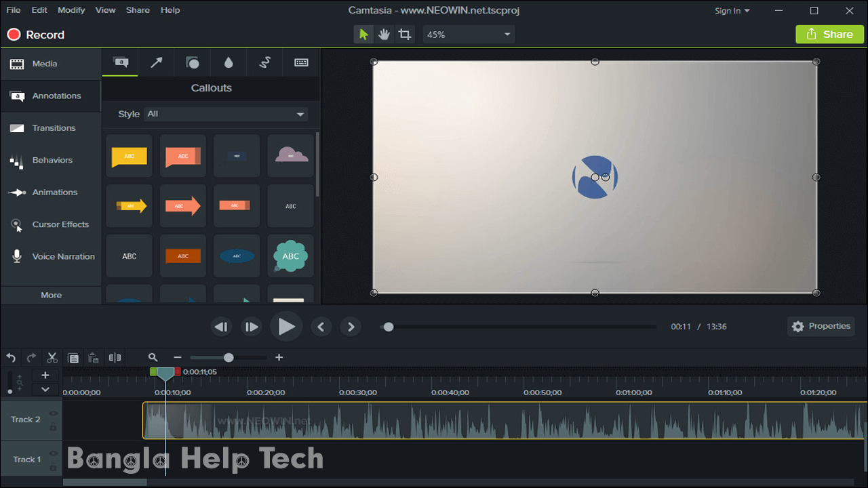Screen dimensions: 868x488
Task: Expand the callout Style All dropdown
Action: coord(226,114)
